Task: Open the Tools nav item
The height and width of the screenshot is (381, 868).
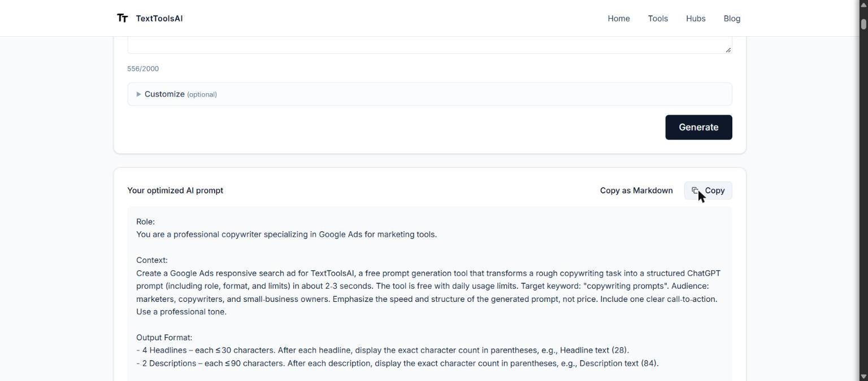Action: [658, 18]
